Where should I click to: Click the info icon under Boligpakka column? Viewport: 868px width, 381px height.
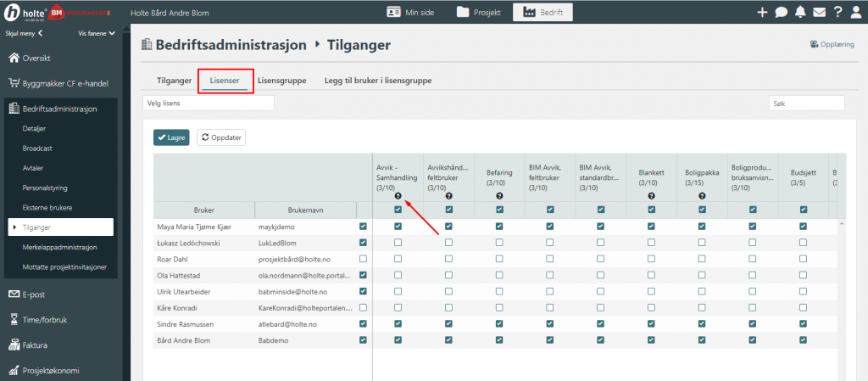click(702, 196)
